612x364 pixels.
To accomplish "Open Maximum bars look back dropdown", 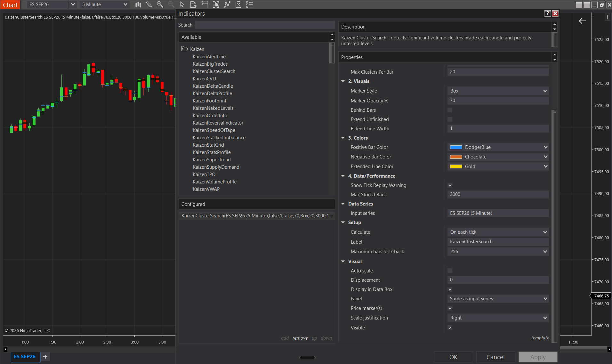I will 498,252.
